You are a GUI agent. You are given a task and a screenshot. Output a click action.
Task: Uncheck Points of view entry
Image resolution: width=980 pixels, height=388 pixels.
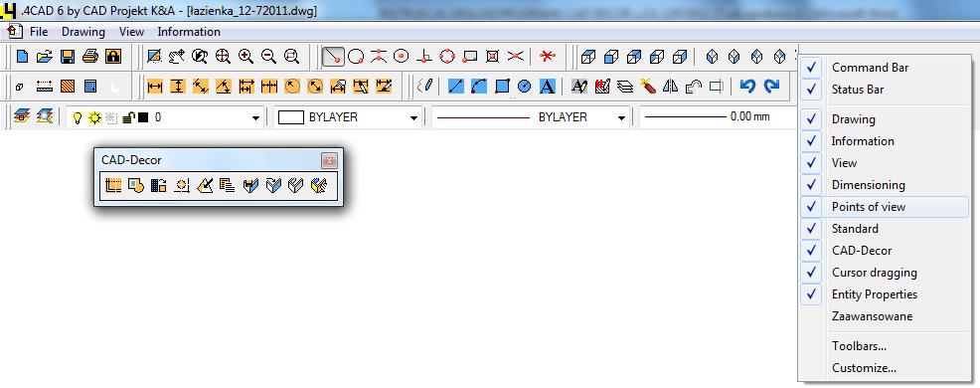884,207
